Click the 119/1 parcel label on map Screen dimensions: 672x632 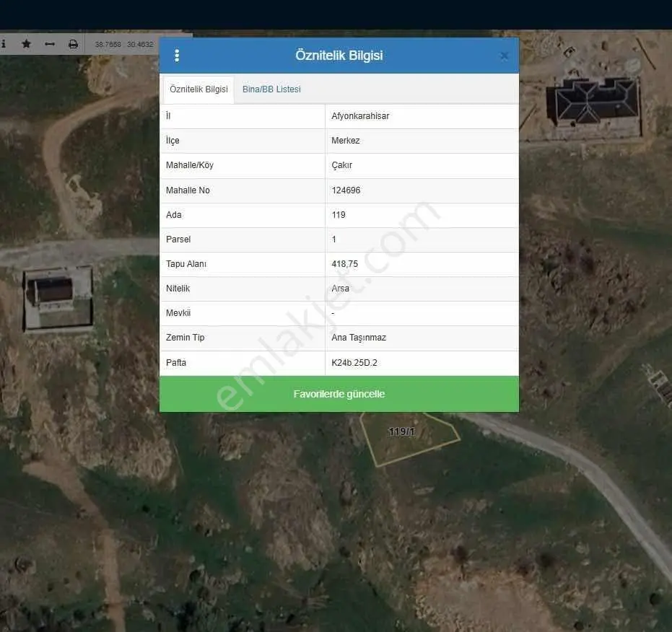tap(401, 431)
